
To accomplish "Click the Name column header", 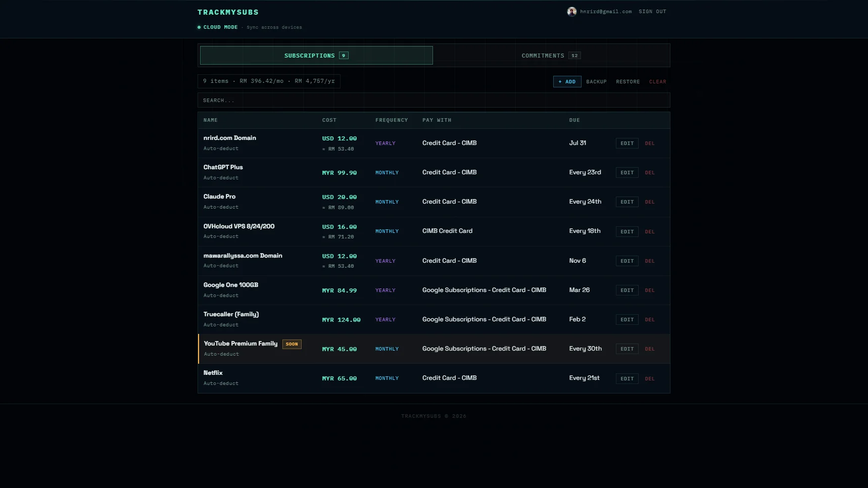I will (x=211, y=120).
